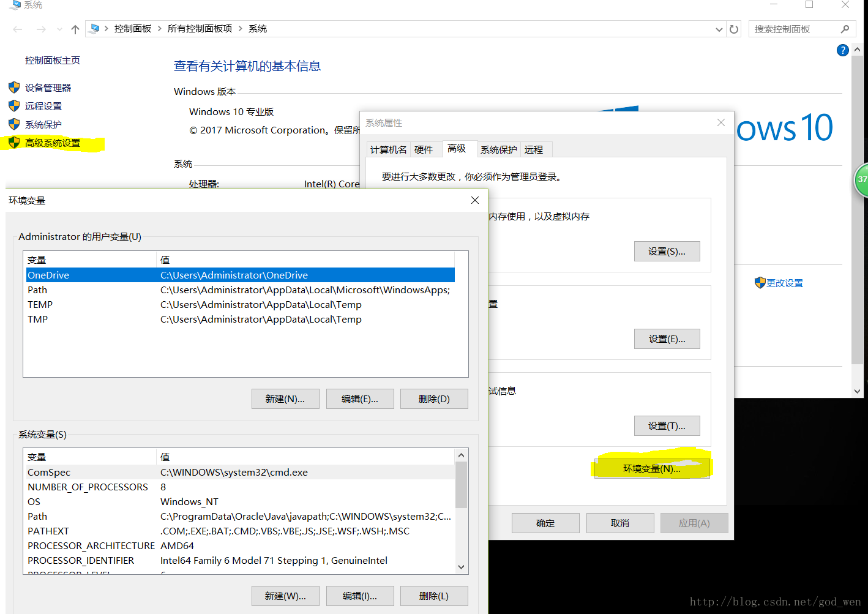Click the 设置(S)... performance button
The height and width of the screenshot is (614, 868).
tap(667, 251)
